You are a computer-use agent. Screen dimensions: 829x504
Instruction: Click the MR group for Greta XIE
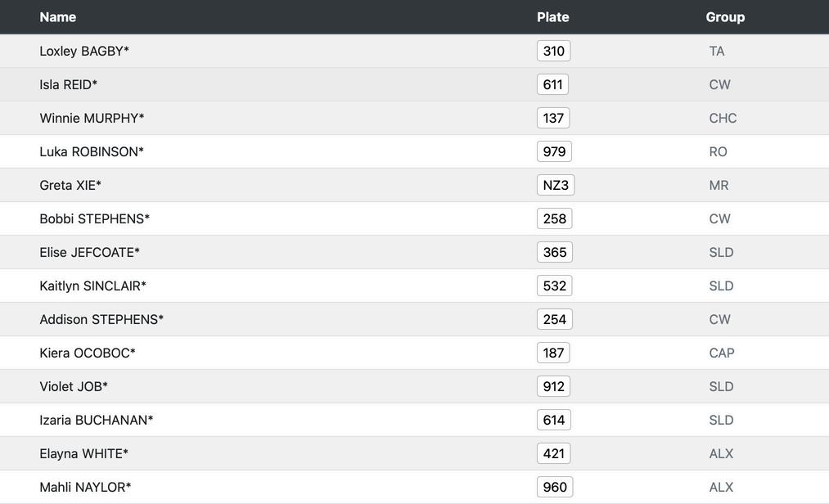719,185
